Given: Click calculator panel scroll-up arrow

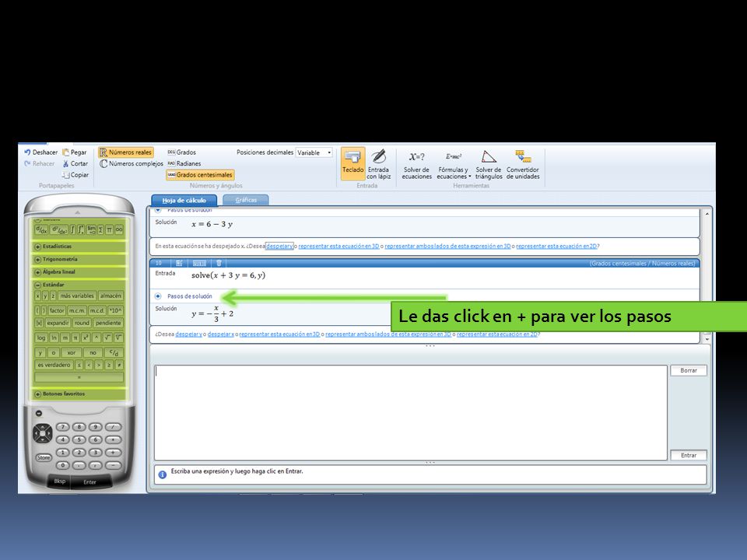Looking at the screenshot, I should click(78, 212).
